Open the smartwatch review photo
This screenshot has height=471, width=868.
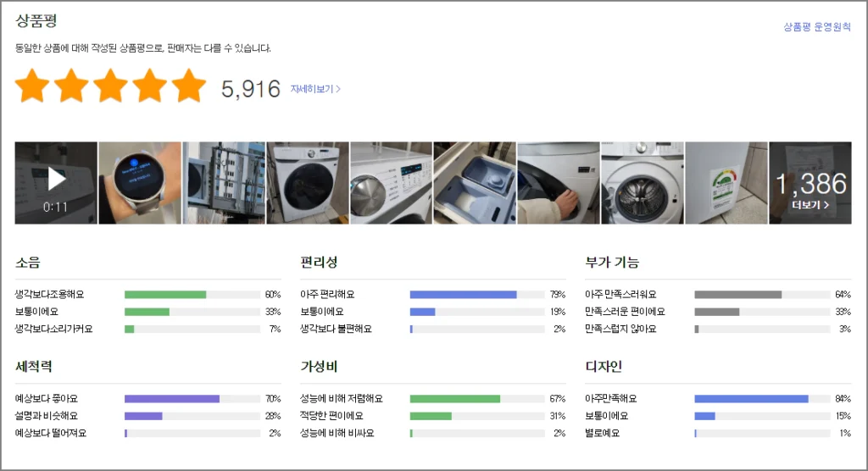click(x=140, y=183)
